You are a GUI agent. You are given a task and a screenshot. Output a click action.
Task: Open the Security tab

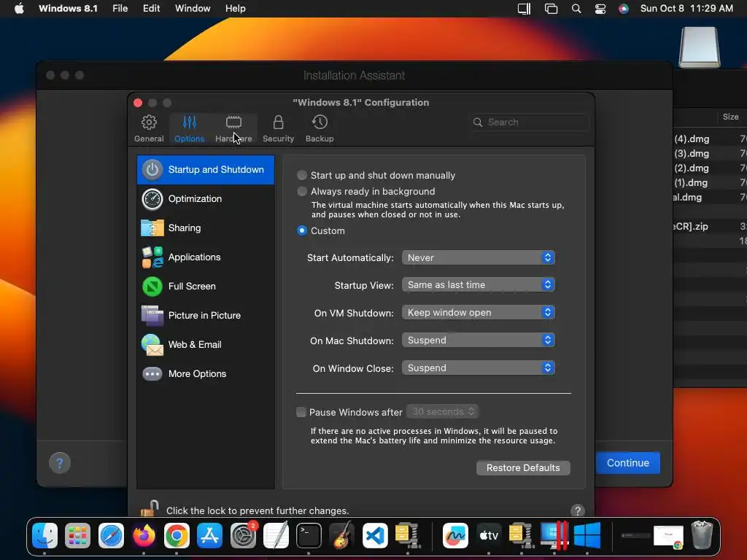pos(278,128)
